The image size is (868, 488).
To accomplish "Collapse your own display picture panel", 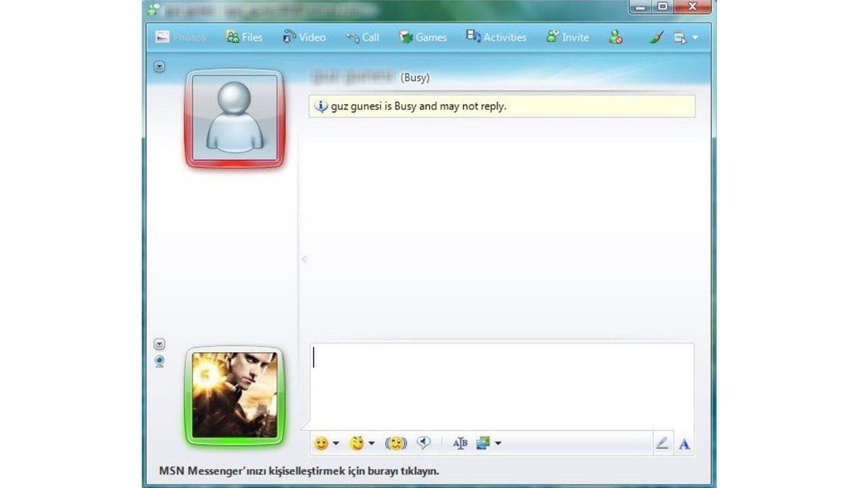I will (158, 346).
